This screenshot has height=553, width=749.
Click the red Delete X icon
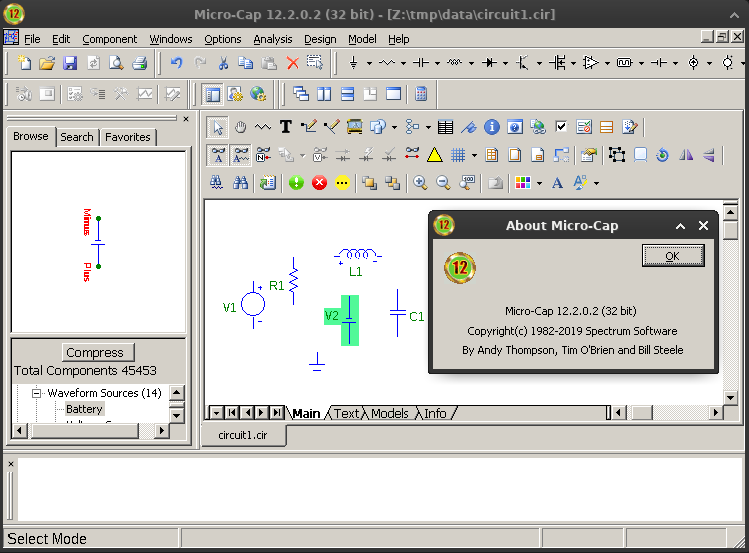click(293, 63)
